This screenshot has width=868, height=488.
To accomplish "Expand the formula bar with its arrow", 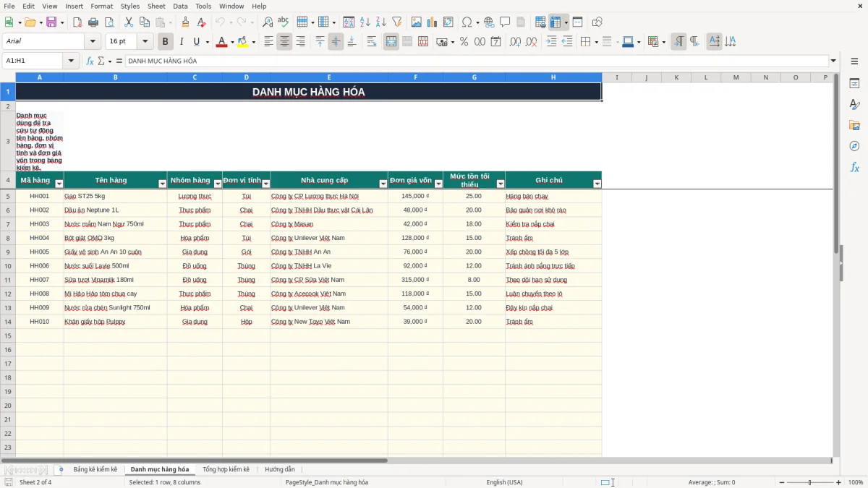I will coord(833,61).
